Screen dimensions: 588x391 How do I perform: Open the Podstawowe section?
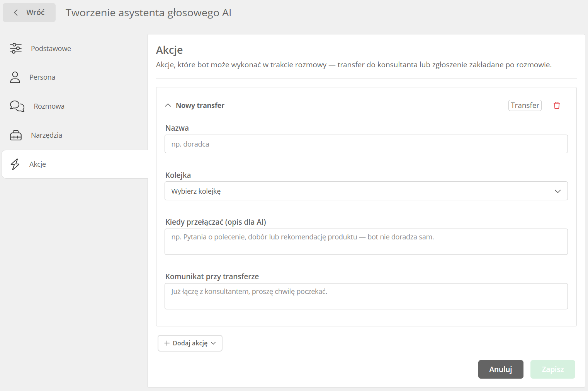(x=74, y=48)
